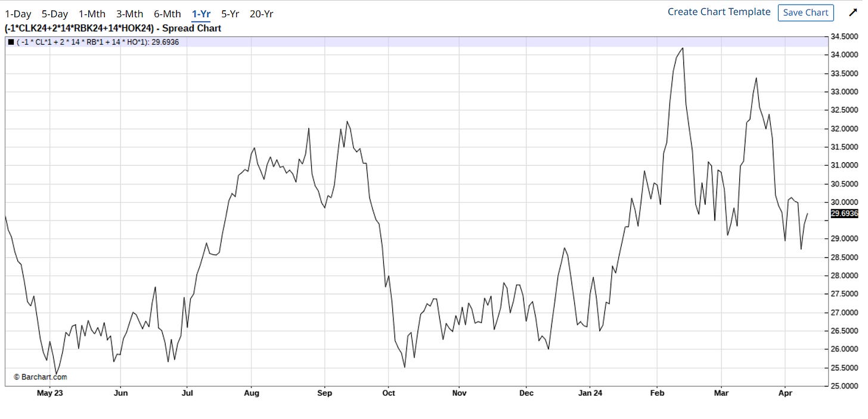Click the 25.0000 y-axis label
Viewport: 868px width, 419px height.
click(x=844, y=386)
